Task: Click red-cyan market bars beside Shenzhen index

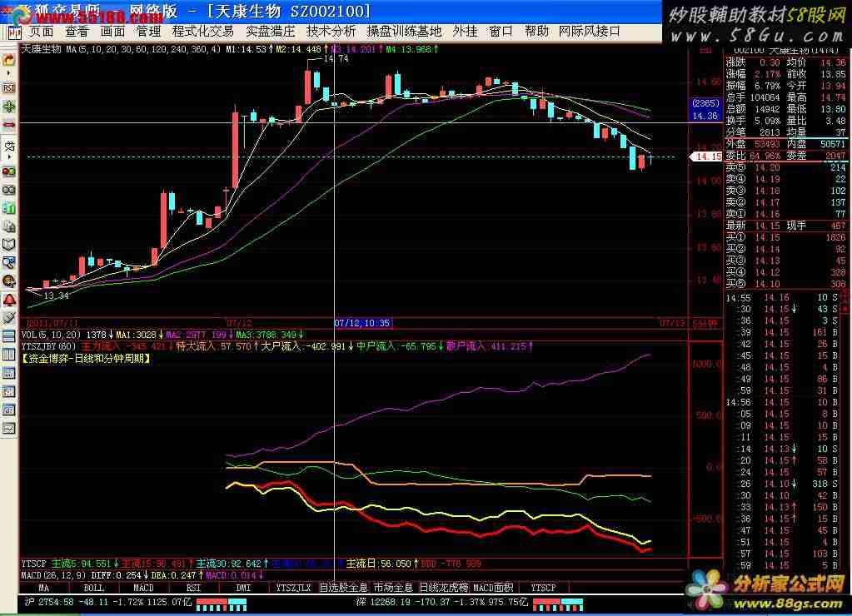Action: [557, 604]
